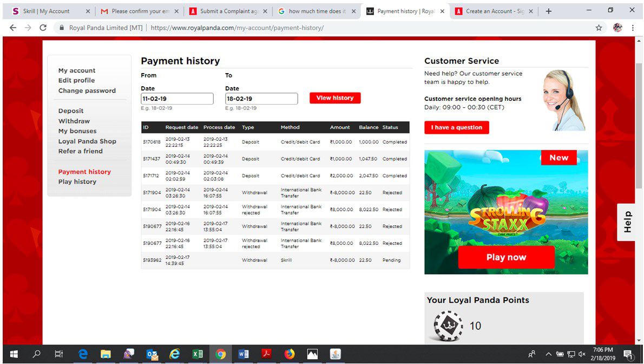644x364 pixels.
Task: Click the View history button
Action: 335,98
